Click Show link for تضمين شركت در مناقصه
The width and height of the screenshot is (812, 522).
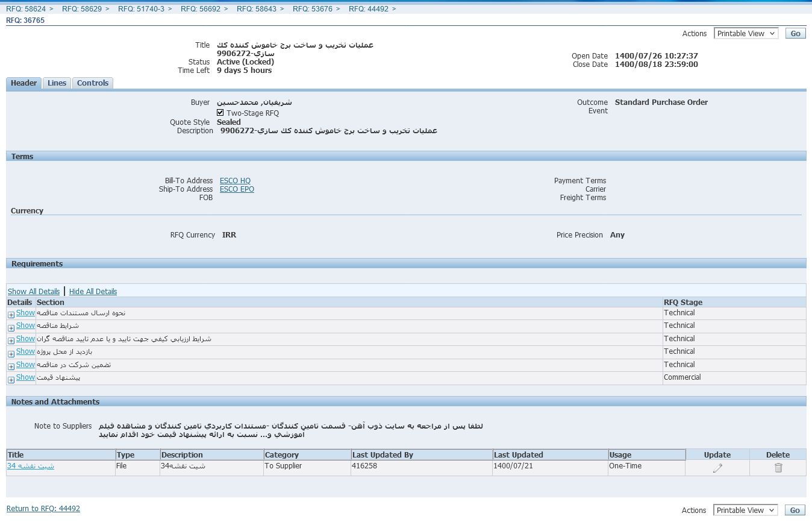point(25,365)
